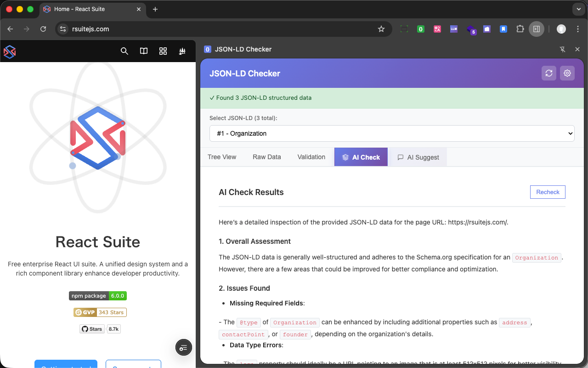The image size is (588, 368).
Task: Click the blue bookmark extension icon
Action: pyautogui.click(x=503, y=29)
